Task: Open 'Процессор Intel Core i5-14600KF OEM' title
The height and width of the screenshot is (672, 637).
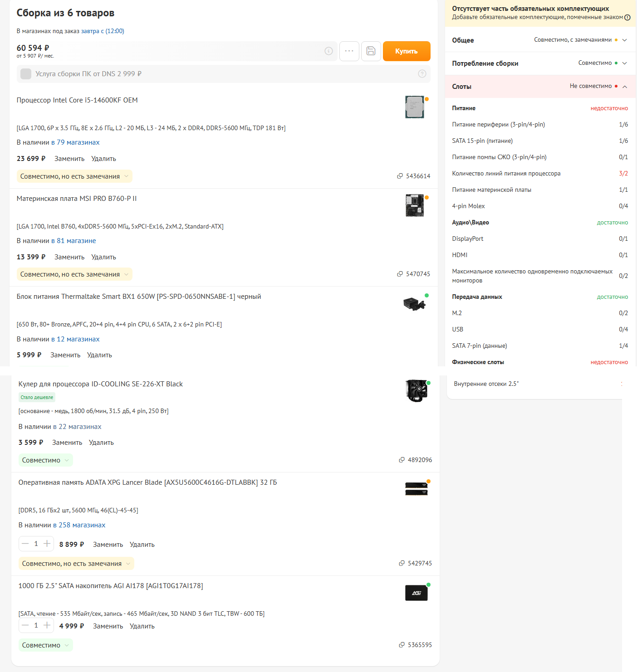Action: tap(77, 100)
